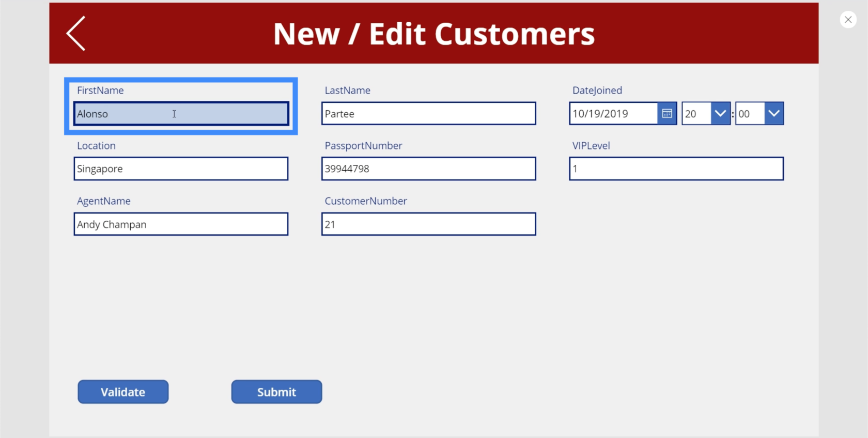Edit the Location field with Singapore
The height and width of the screenshot is (438, 868).
point(181,169)
